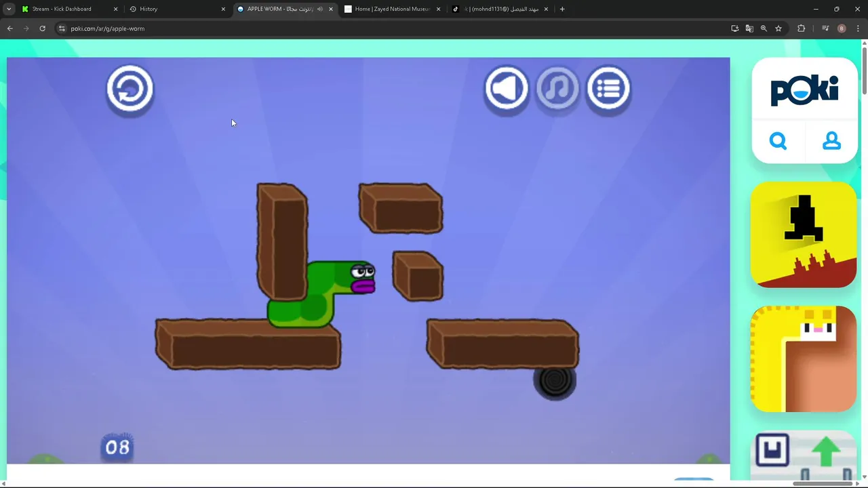Restart the level with the circular arrow button
This screenshot has height=488, width=868.
130,89
